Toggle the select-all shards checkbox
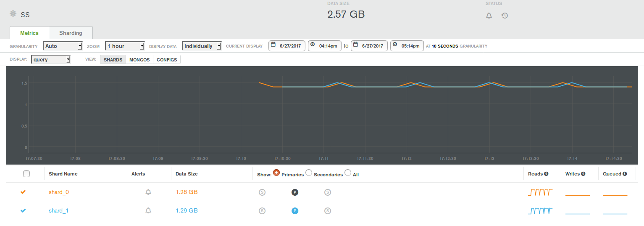 click(26, 174)
